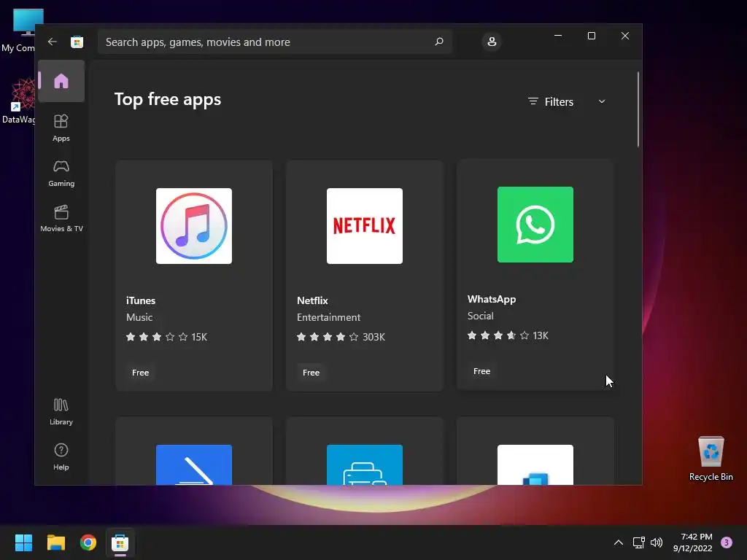Open the Windows Start menu
This screenshot has height=560, width=747.
(23, 542)
